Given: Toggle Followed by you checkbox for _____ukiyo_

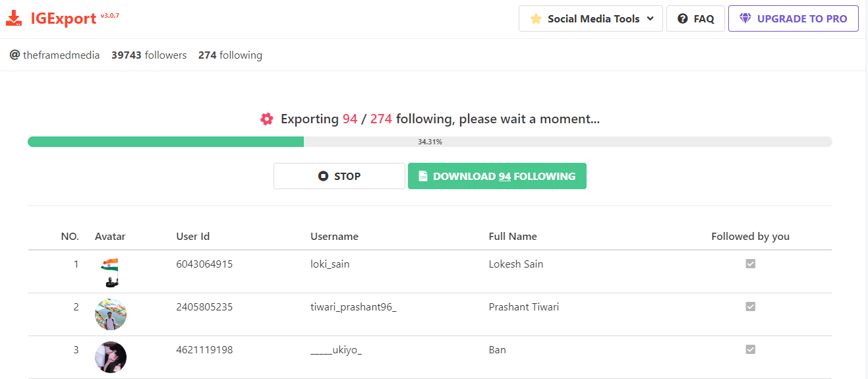Looking at the screenshot, I should (x=750, y=349).
